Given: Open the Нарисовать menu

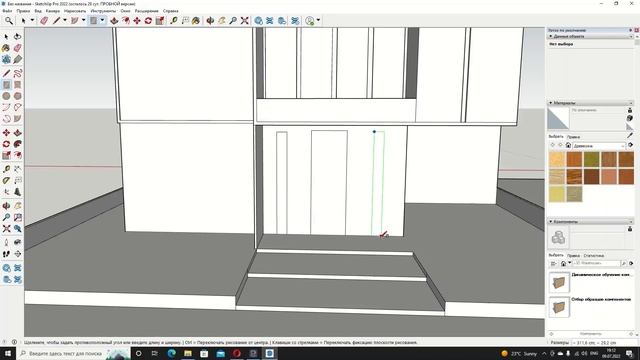Looking at the screenshot, I should [75, 11].
